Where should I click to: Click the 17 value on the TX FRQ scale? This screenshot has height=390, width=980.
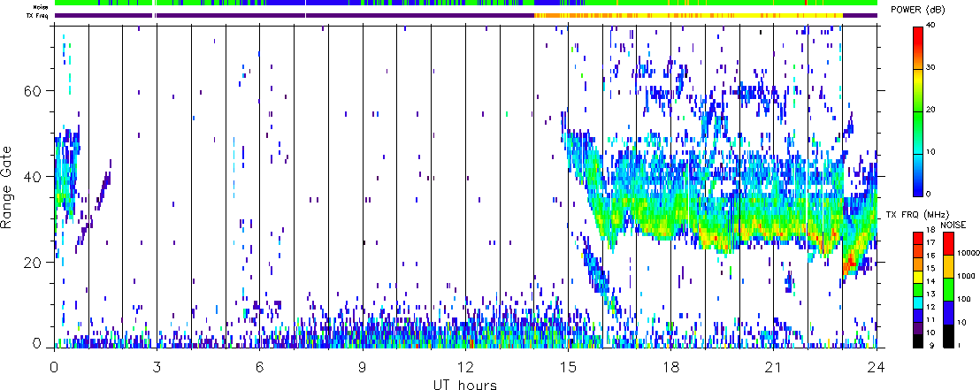[x=930, y=242]
